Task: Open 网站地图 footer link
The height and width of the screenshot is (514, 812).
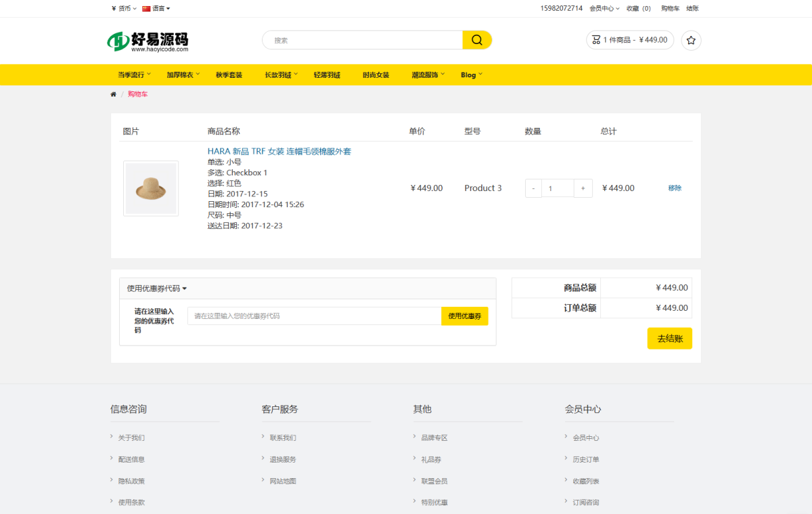Action: pyautogui.click(x=283, y=481)
